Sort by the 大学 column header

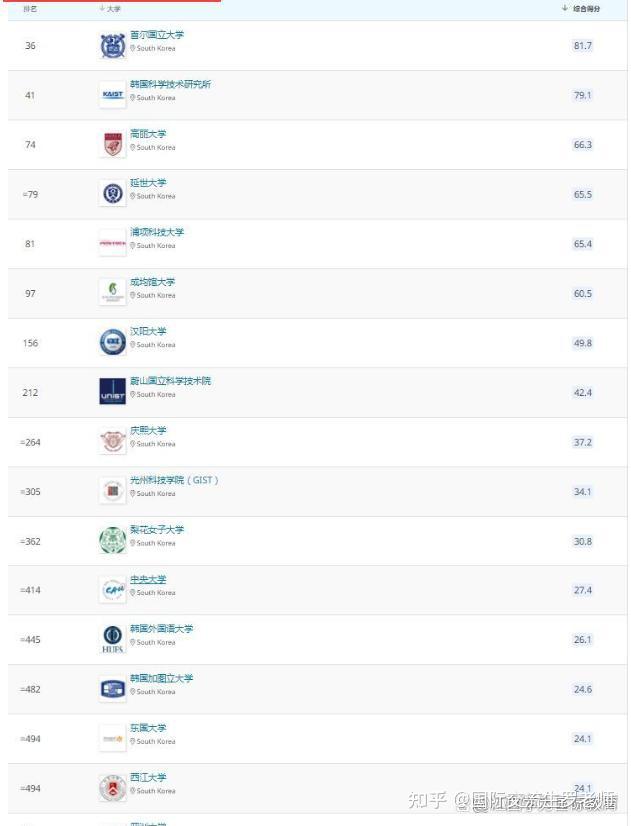114,9
